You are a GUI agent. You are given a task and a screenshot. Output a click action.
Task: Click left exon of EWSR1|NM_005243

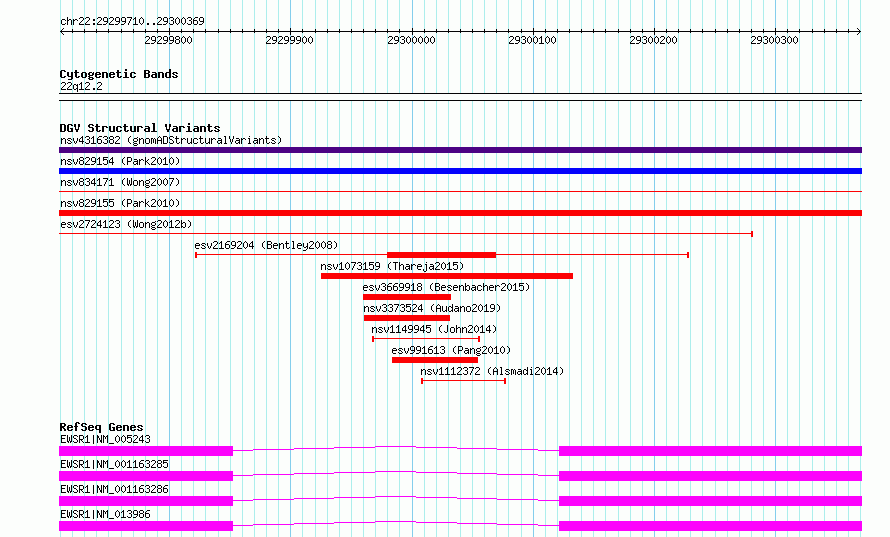146,451
